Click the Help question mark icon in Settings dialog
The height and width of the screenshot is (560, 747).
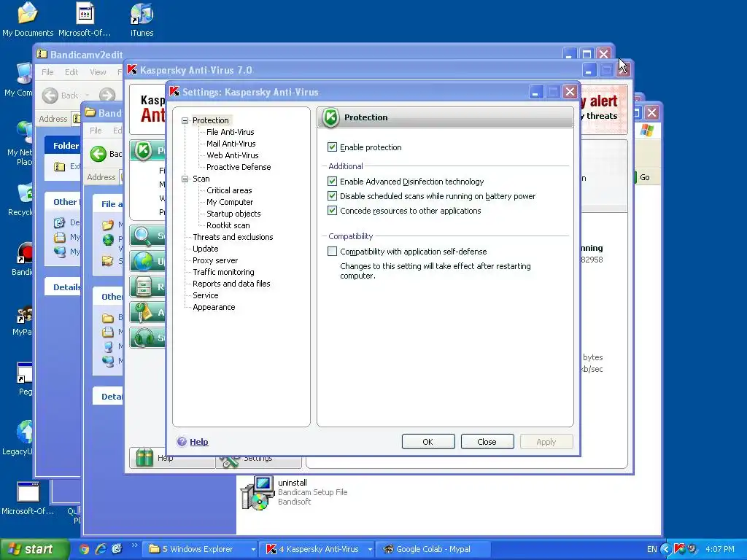tap(182, 441)
